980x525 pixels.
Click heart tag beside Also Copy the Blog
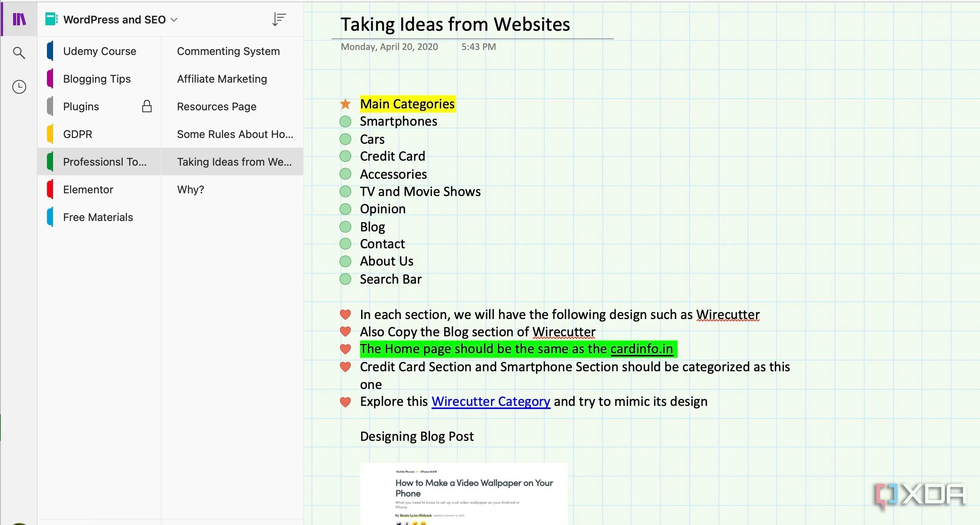(x=345, y=331)
